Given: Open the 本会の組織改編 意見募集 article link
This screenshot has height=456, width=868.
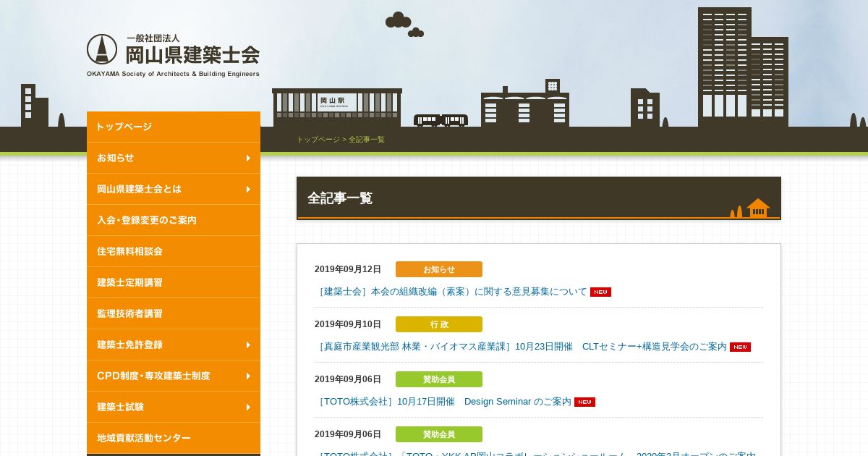Looking at the screenshot, I should pyautogui.click(x=451, y=292).
